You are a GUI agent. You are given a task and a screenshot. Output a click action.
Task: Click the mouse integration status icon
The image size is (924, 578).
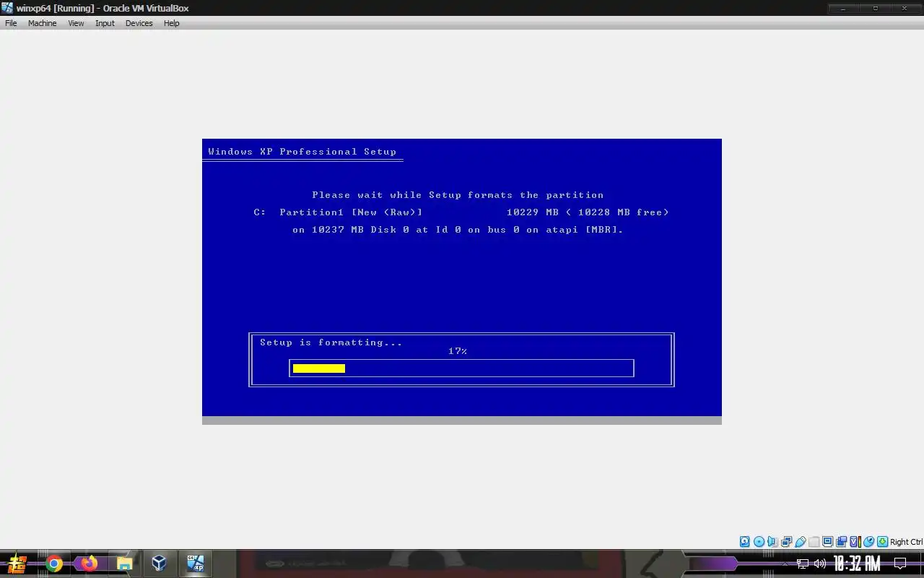coord(869,542)
